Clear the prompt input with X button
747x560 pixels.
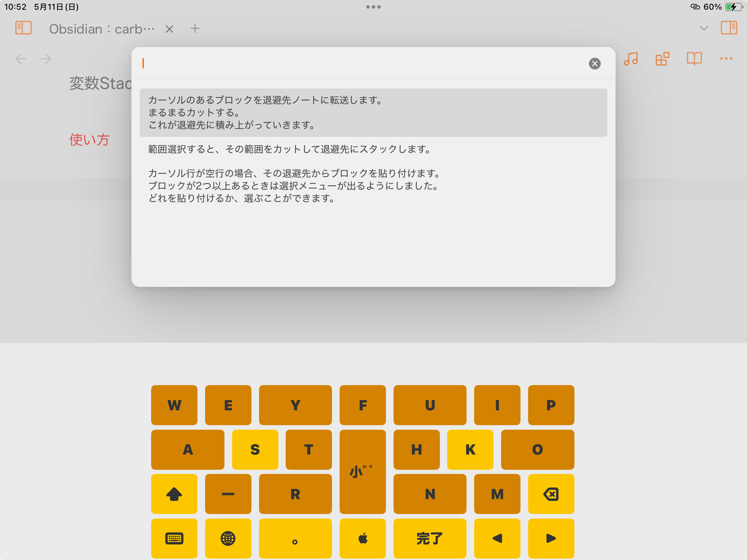pyautogui.click(x=595, y=64)
